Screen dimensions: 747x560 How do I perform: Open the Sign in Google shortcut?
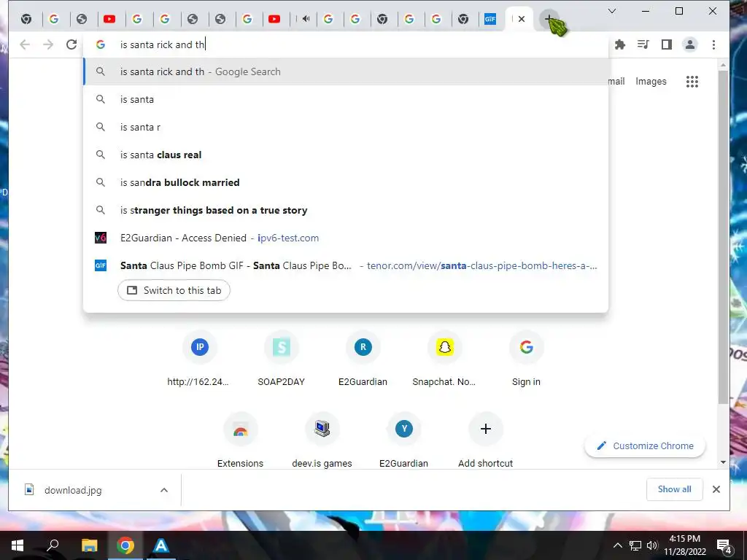point(526,359)
